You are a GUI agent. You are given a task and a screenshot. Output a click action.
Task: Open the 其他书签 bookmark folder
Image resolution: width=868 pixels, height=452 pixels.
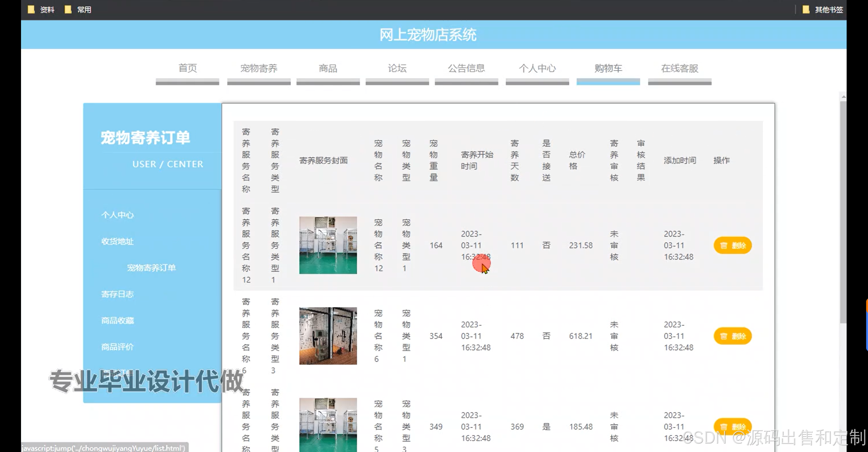tap(823, 10)
